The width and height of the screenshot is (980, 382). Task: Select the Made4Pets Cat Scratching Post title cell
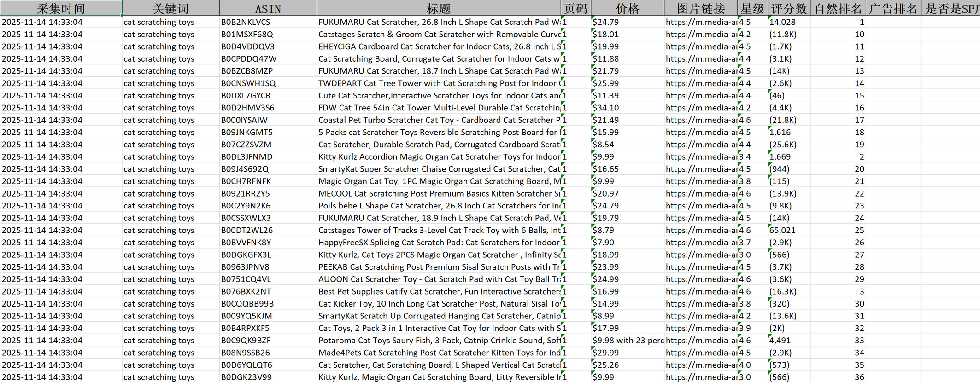tap(438, 353)
